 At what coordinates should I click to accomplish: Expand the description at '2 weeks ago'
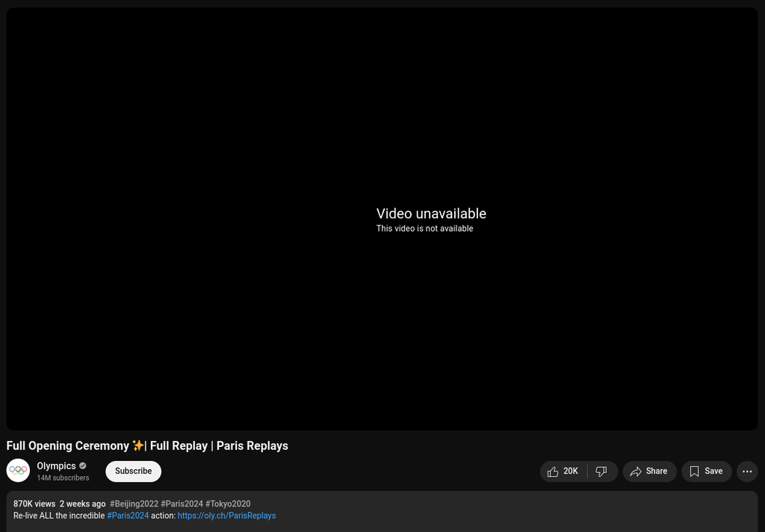coord(82,504)
